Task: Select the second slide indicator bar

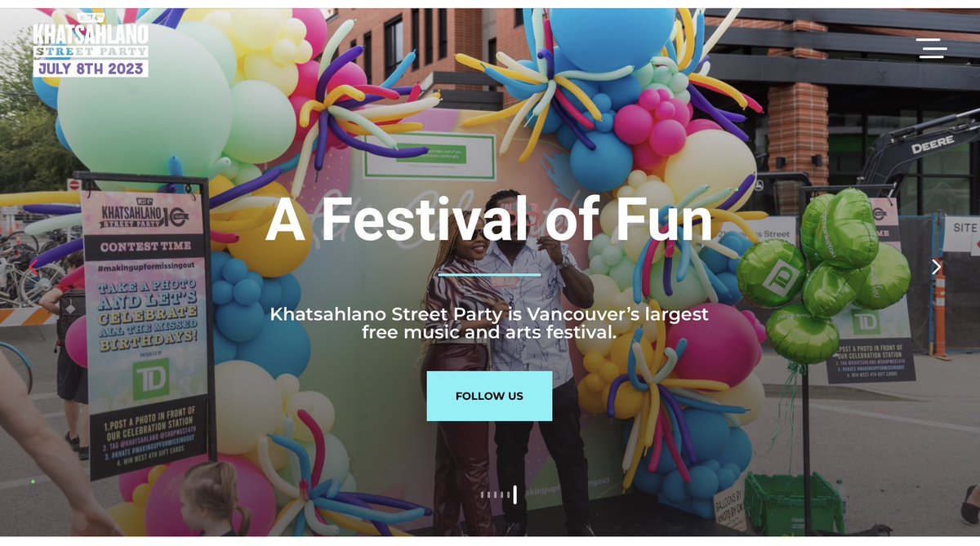Action: (488, 495)
